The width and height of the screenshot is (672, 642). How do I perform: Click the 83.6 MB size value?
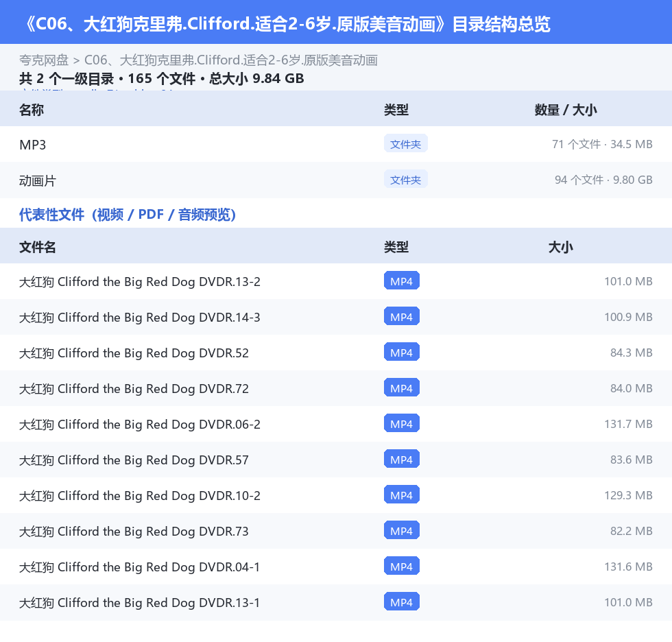[x=632, y=460]
